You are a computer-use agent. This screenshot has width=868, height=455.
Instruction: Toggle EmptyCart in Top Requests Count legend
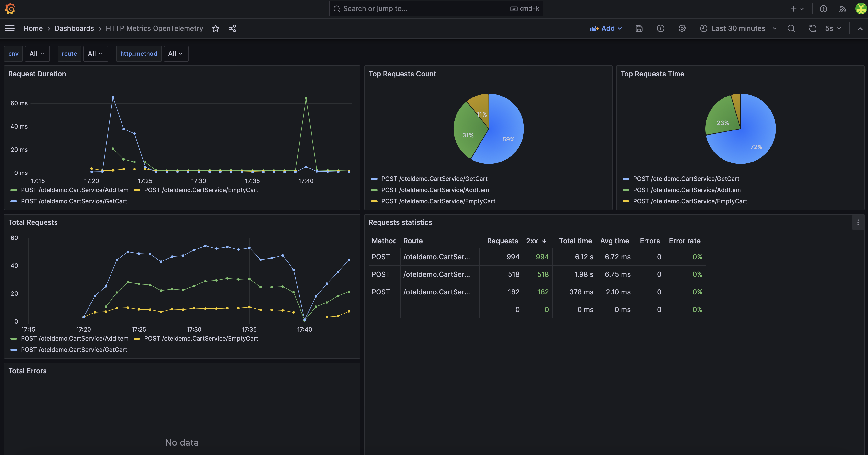(x=438, y=201)
